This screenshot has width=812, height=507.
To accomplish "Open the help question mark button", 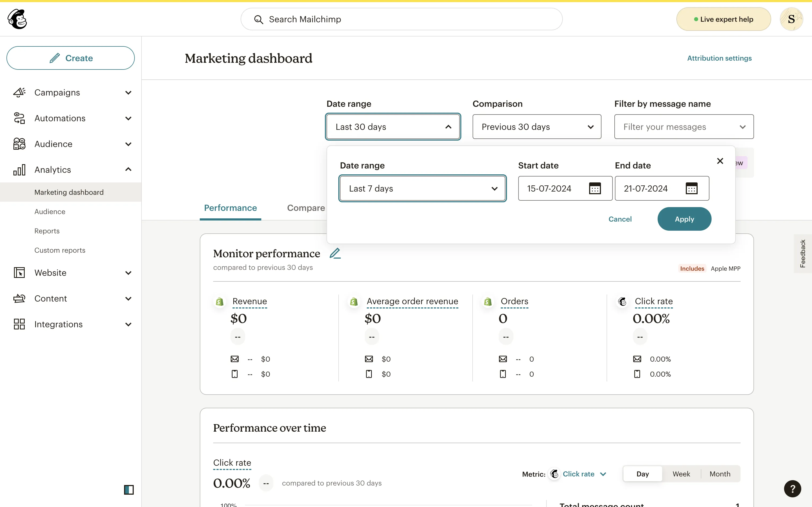I will (792, 488).
